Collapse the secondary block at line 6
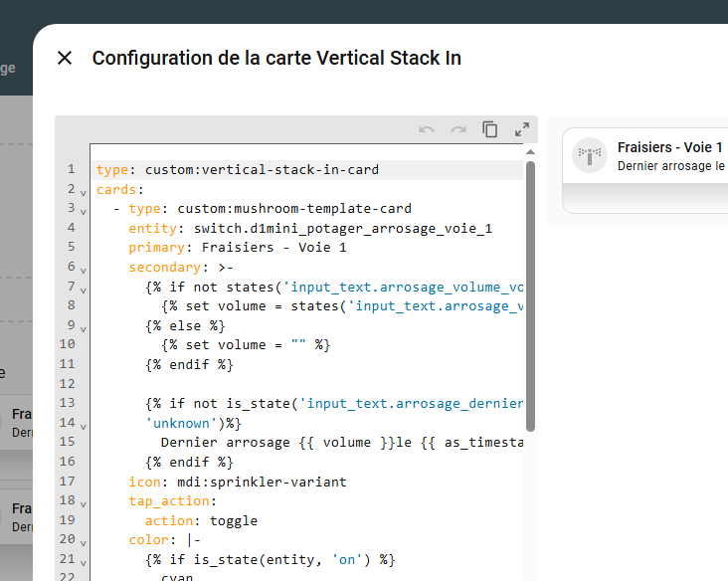 point(83,269)
